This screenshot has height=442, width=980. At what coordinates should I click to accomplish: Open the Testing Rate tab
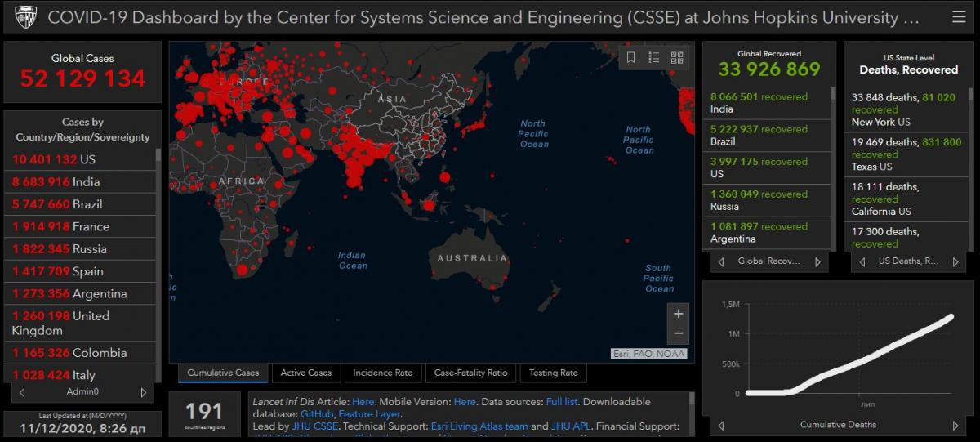pos(553,373)
